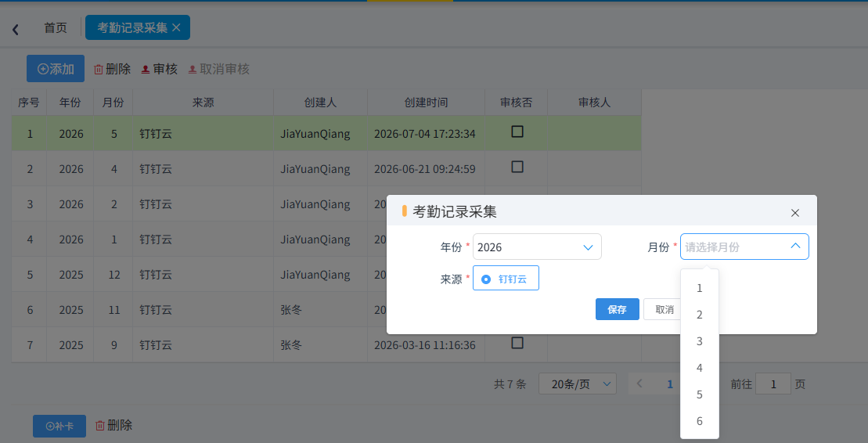Click the 月份 column header
This screenshot has width=868, height=443.
tap(113, 103)
